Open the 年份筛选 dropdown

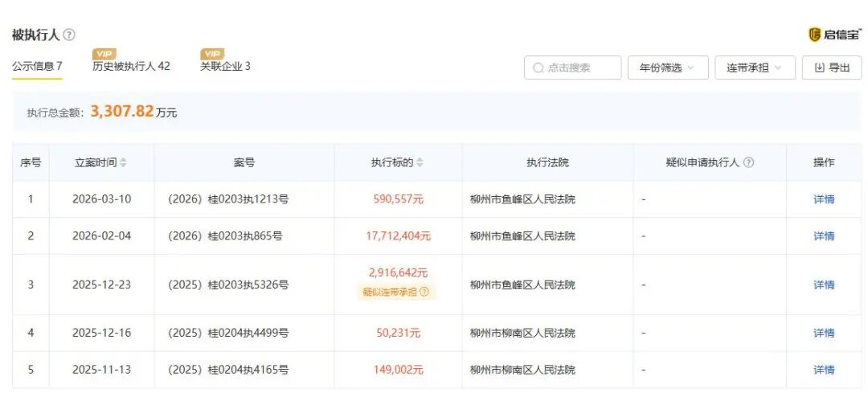tap(669, 68)
